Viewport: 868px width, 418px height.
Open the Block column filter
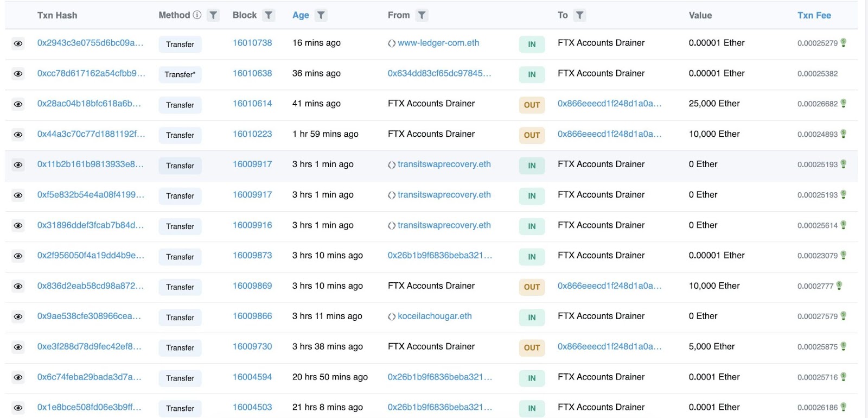coord(269,15)
